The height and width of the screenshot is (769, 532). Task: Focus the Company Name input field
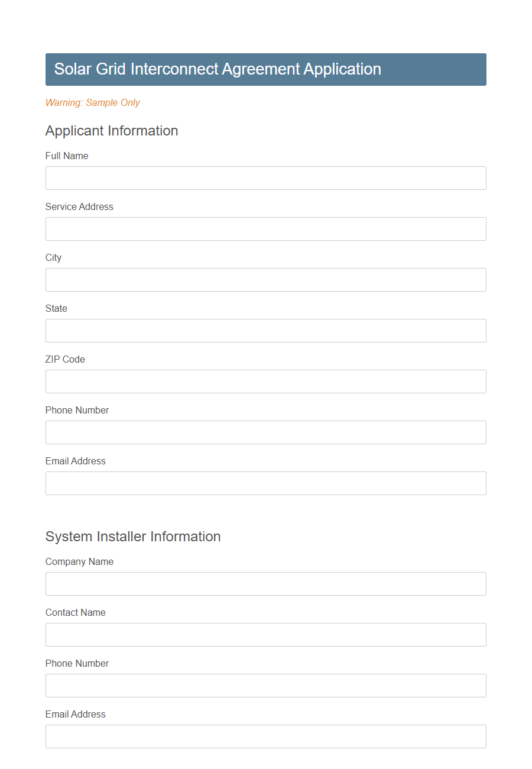(266, 584)
